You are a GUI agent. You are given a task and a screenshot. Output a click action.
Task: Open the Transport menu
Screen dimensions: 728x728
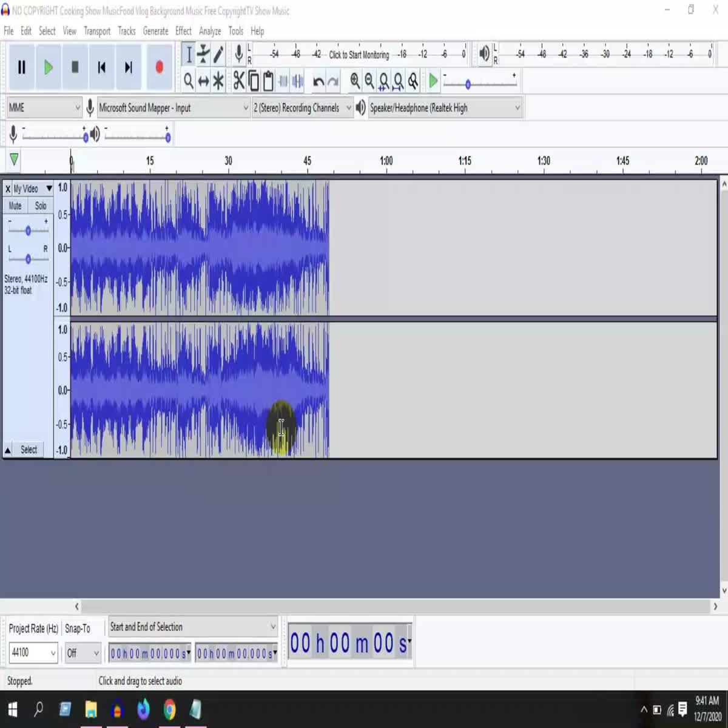coord(97,31)
